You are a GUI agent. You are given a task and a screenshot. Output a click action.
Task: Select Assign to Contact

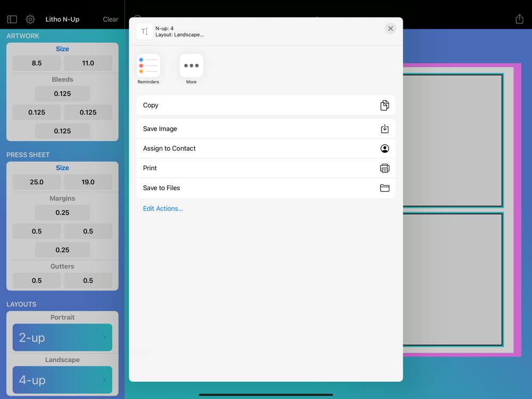coord(265,148)
